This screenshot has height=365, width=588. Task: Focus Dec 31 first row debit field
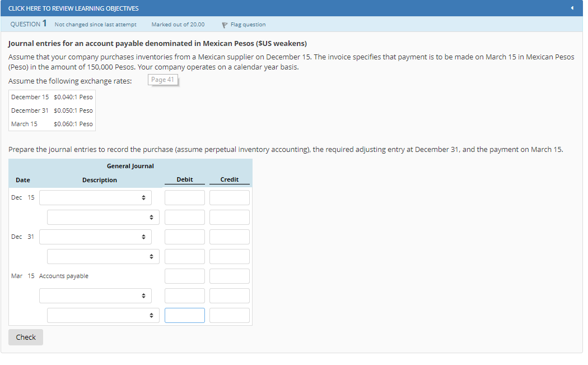(x=185, y=237)
